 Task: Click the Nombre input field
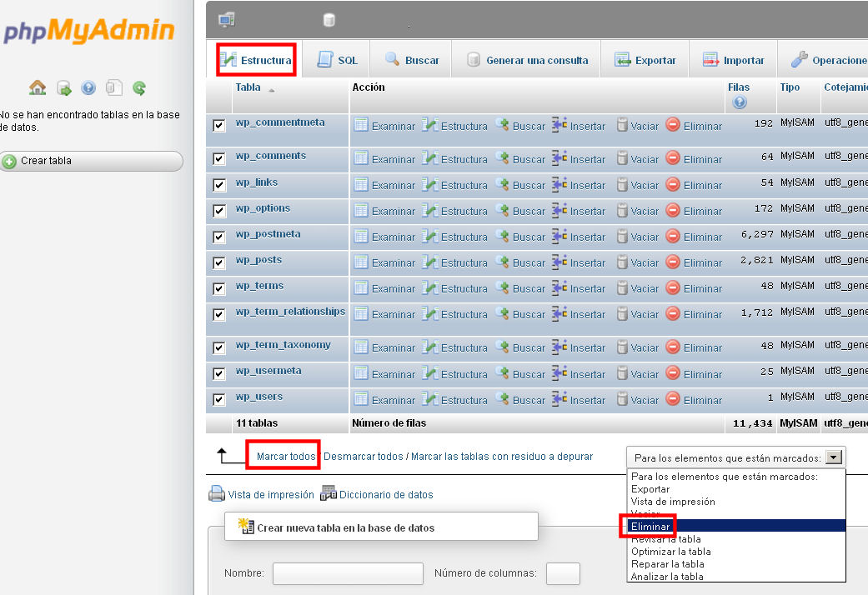click(x=348, y=573)
